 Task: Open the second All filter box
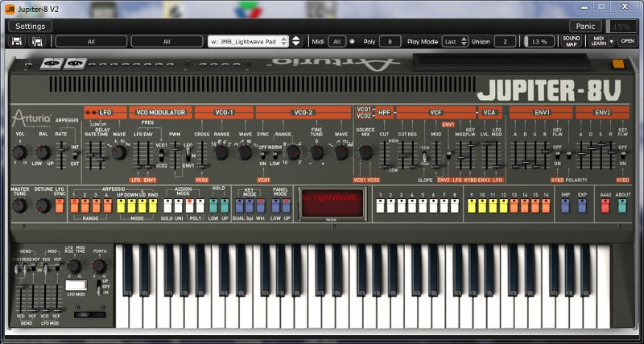[x=167, y=42]
